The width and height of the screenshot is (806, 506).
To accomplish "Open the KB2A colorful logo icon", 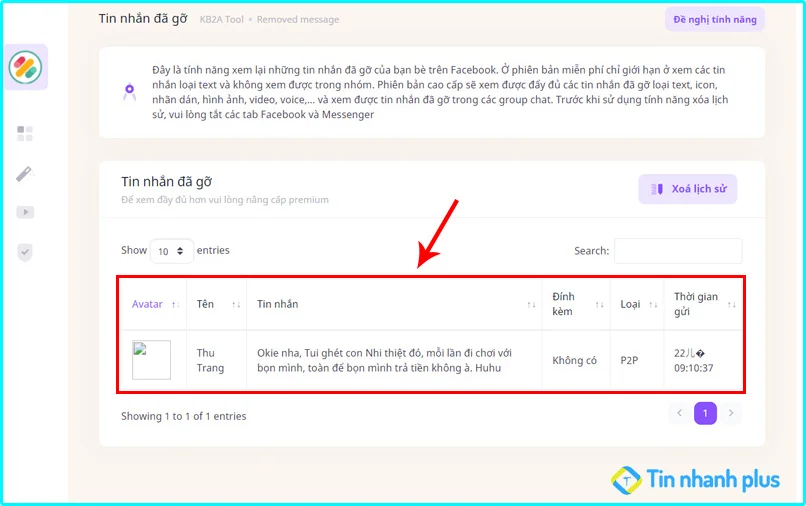I will coord(25,67).
